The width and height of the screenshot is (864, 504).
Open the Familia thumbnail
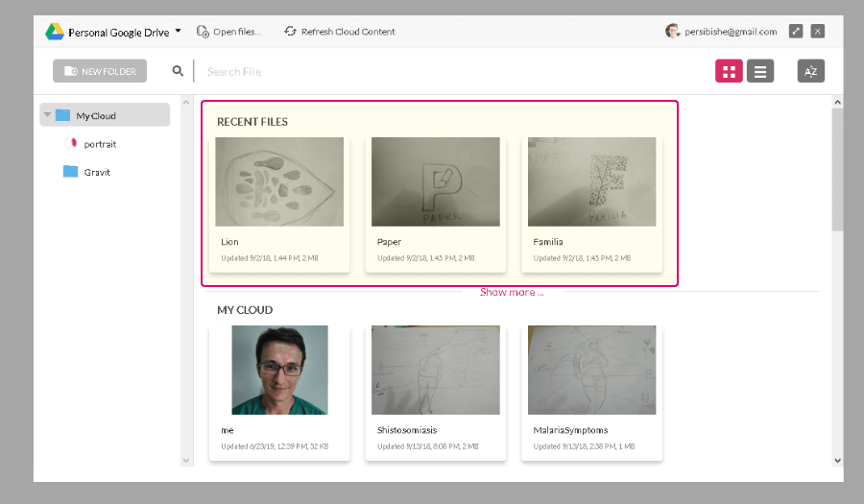tap(591, 181)
